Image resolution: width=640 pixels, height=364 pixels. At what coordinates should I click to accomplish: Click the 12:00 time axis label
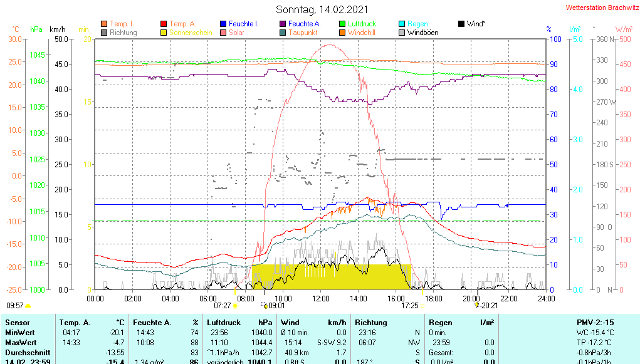[x=320, y=298]
